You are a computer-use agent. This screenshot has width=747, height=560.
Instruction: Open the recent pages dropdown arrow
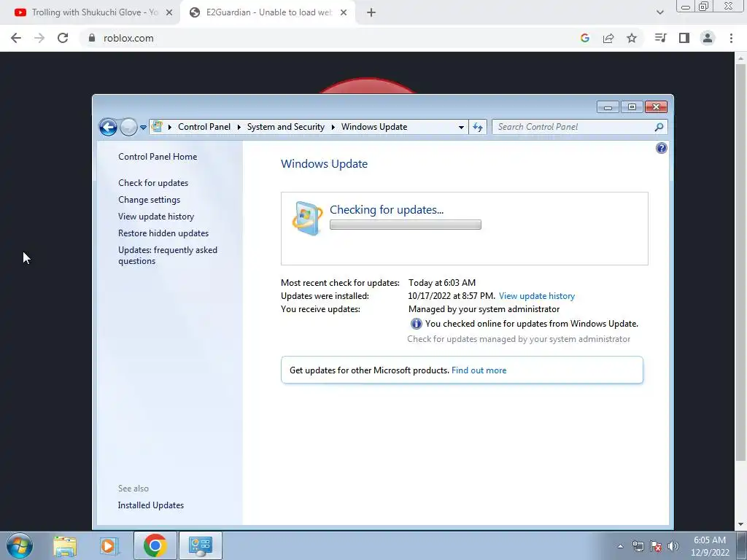coord(143,128)
